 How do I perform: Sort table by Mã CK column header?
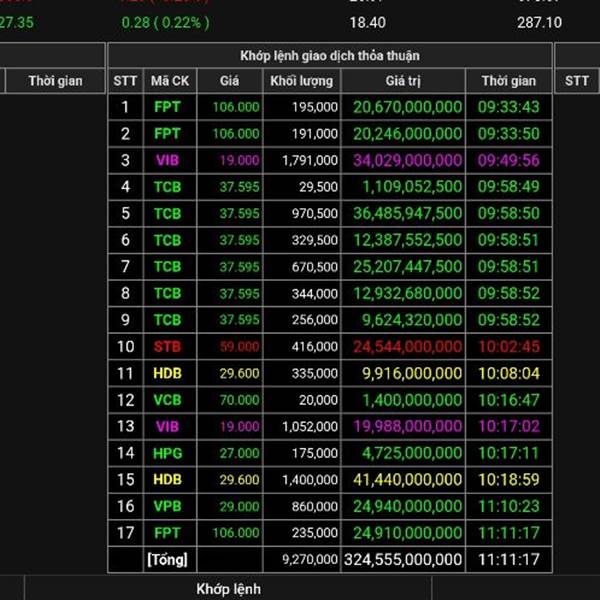pos(167,81)
